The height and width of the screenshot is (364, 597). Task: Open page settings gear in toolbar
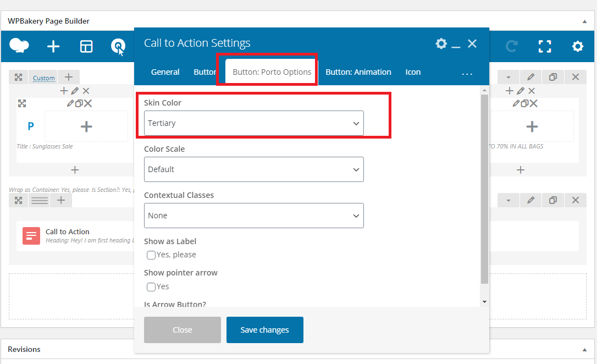[577, 46]
